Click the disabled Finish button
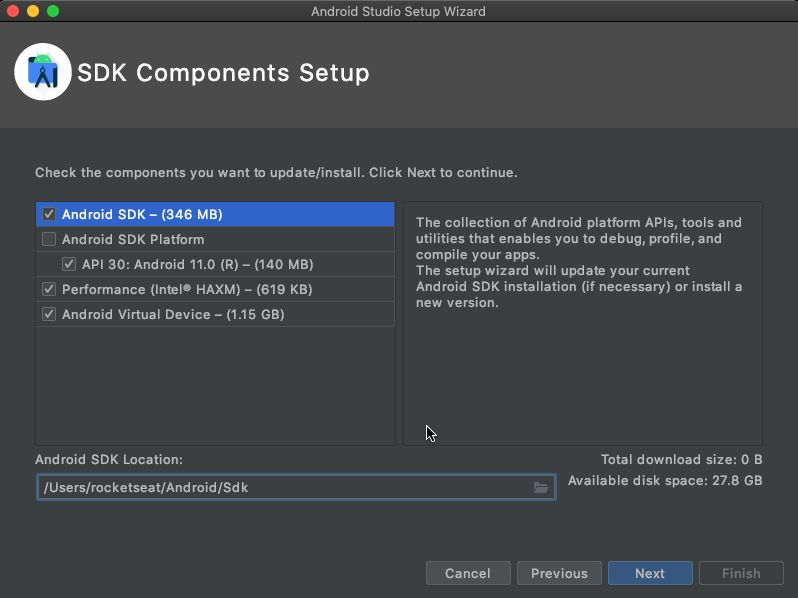 tap(741, 573)
